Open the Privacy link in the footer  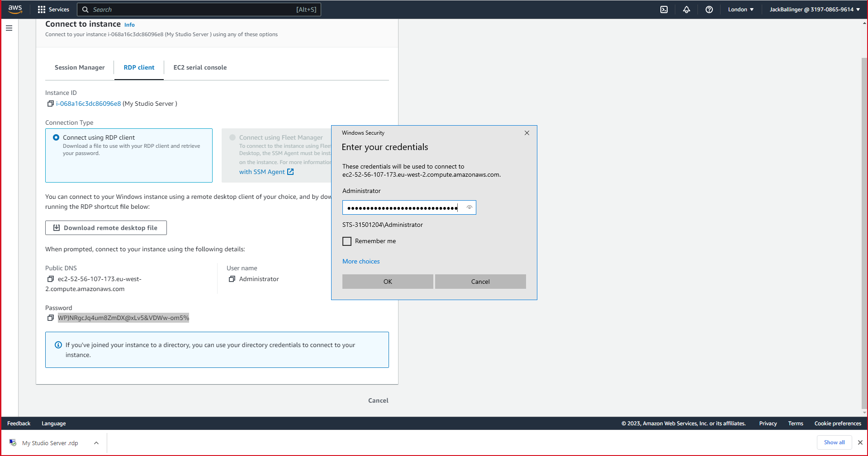tap(768, 423)
